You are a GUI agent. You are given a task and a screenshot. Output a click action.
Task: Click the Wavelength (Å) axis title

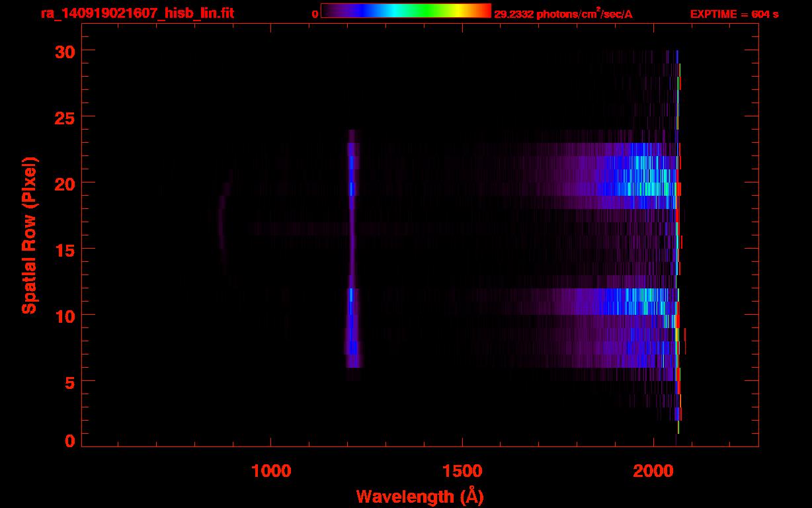click(x=420, y=496)
